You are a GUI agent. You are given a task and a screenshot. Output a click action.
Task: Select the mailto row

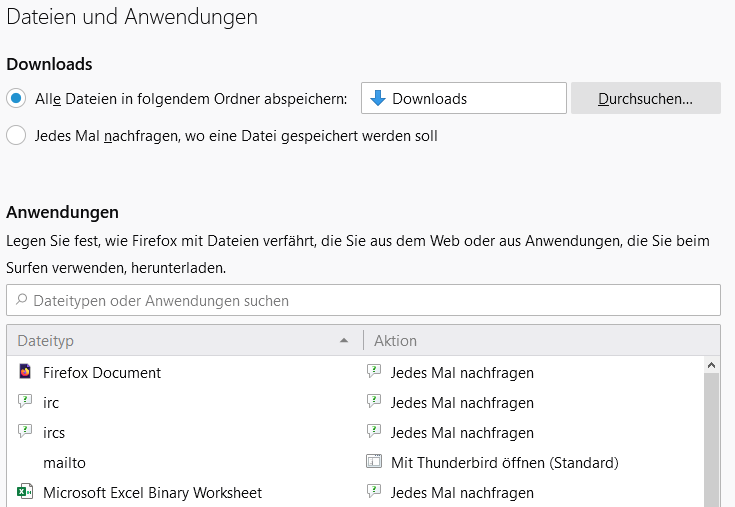(355, 462)
